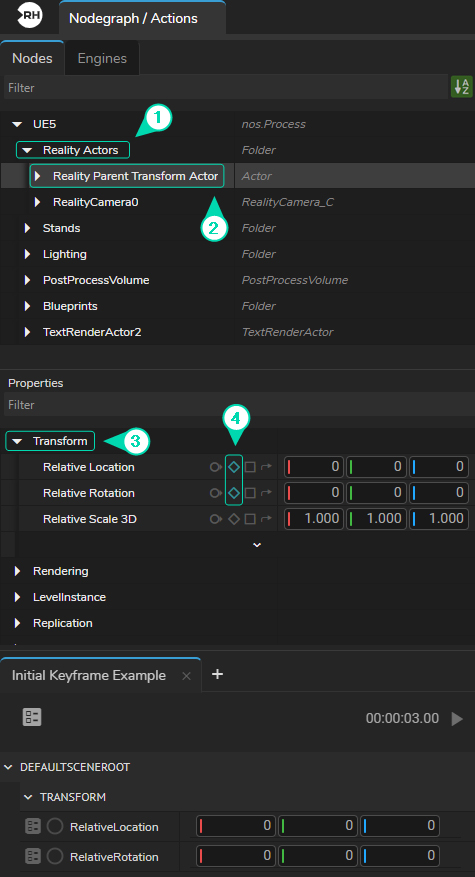Viewport: 475px width, 877px height.
Task: Collapse the Transform properties group
Action: [x=17, y=441]
